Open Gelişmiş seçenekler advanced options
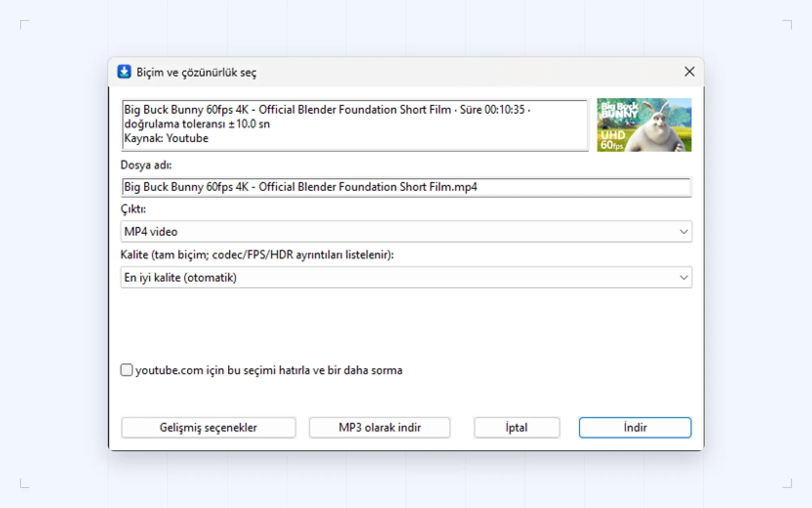 click(x=208, y=428)
